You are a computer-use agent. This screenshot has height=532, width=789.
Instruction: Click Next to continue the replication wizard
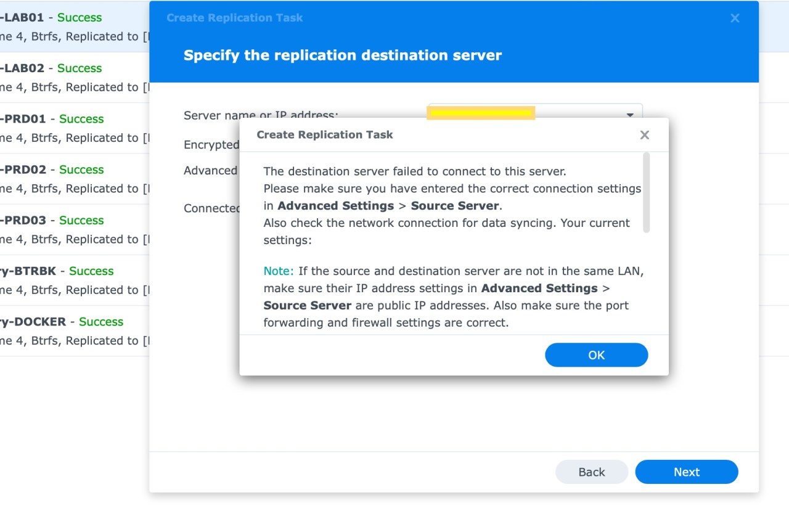[686, 472]
